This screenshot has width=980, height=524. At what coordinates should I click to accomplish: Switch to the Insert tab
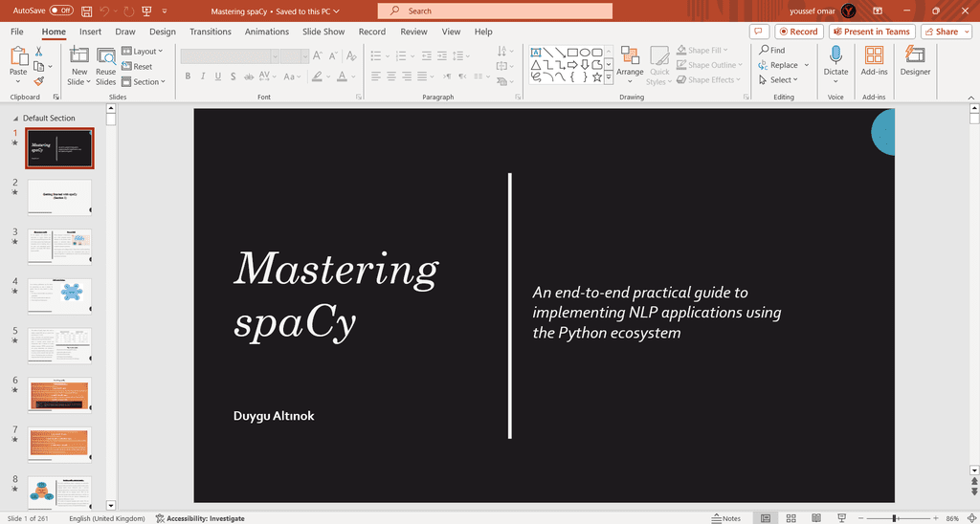click(91, 32)
